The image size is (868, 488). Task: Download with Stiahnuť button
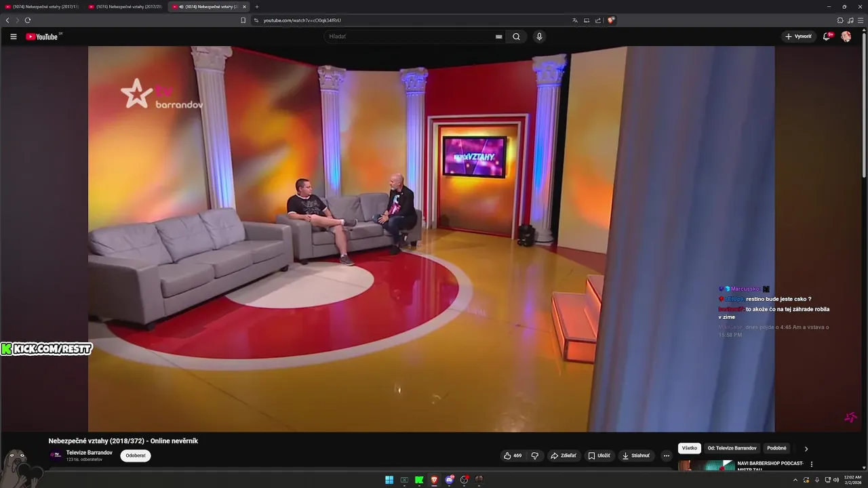click(x=636, y=455)
